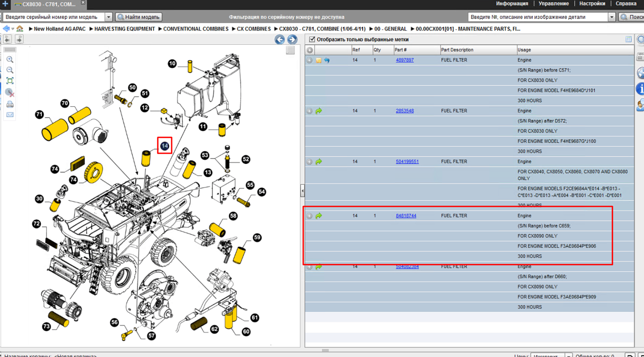Screen dimensions: 644x357
Task: Go to the New Holland AG APAC breadcrumb
Action: click(60, 29)
